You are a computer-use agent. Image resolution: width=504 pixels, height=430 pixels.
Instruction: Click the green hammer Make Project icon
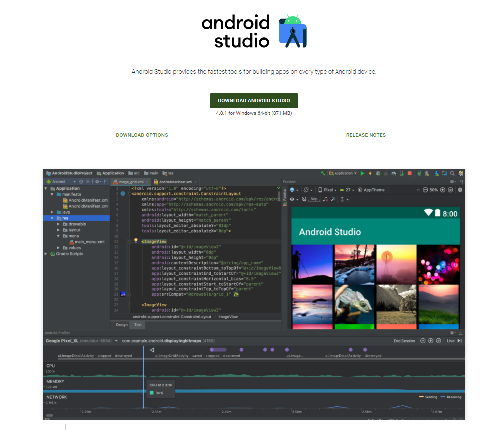pyautogui.click(x=323, y=173)
